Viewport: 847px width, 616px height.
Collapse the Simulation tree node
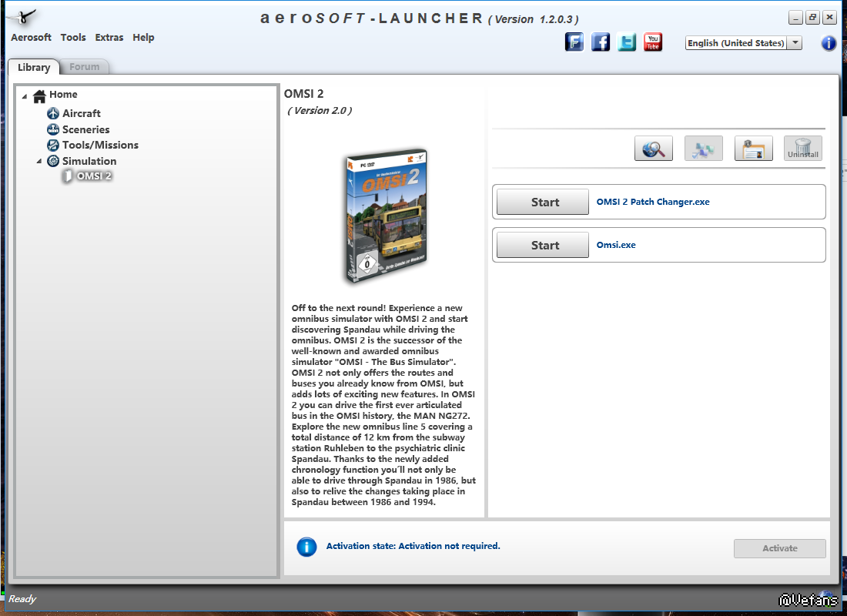[x=39, y=161]
